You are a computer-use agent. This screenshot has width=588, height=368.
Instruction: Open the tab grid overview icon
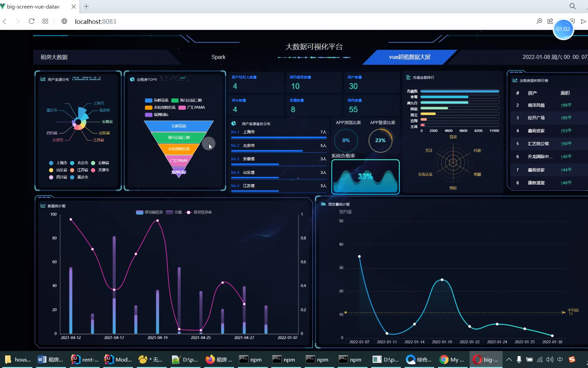click(45, 21)
